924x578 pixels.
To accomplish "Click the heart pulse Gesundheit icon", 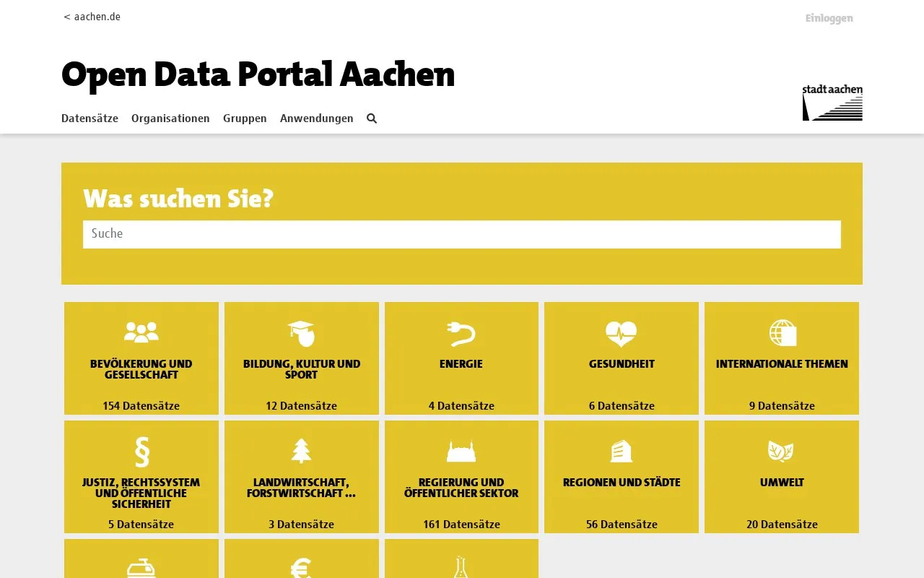I will pyautogui.click(x=622, y=333).
